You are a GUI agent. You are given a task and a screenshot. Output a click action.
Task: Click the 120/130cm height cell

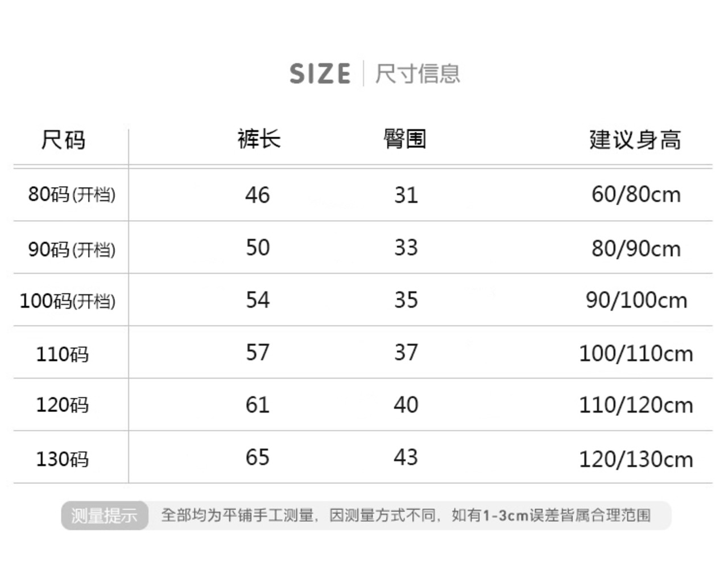click(636, 459)
